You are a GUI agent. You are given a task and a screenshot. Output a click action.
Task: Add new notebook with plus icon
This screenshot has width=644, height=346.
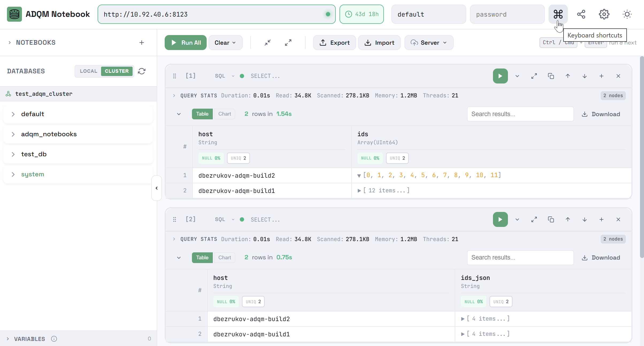[x=142, y=43]
